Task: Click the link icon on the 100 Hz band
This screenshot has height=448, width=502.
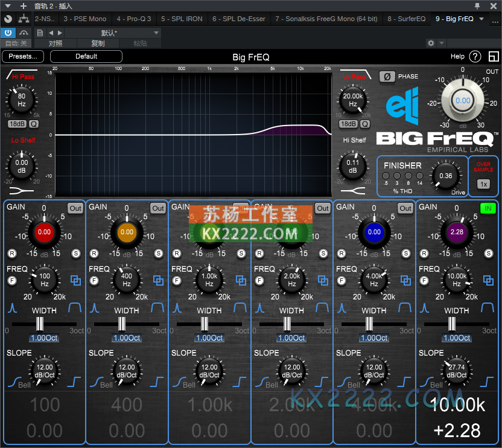Action: (x=75, y=280)
